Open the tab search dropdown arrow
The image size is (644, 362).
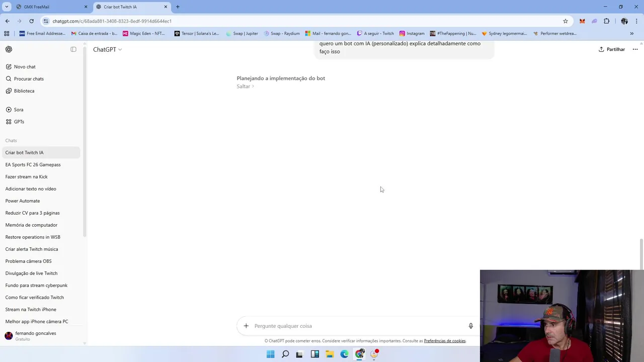click(7, 7)
